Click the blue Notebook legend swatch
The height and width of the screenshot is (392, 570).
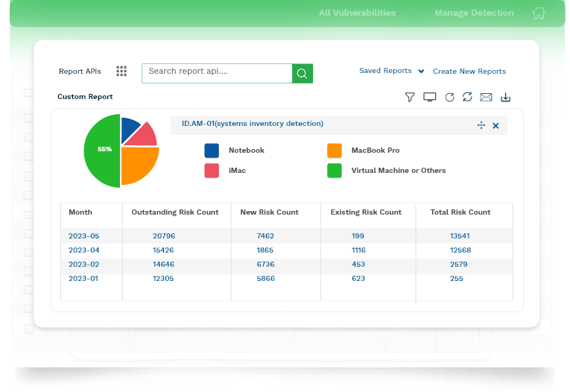tap(212, 151)
